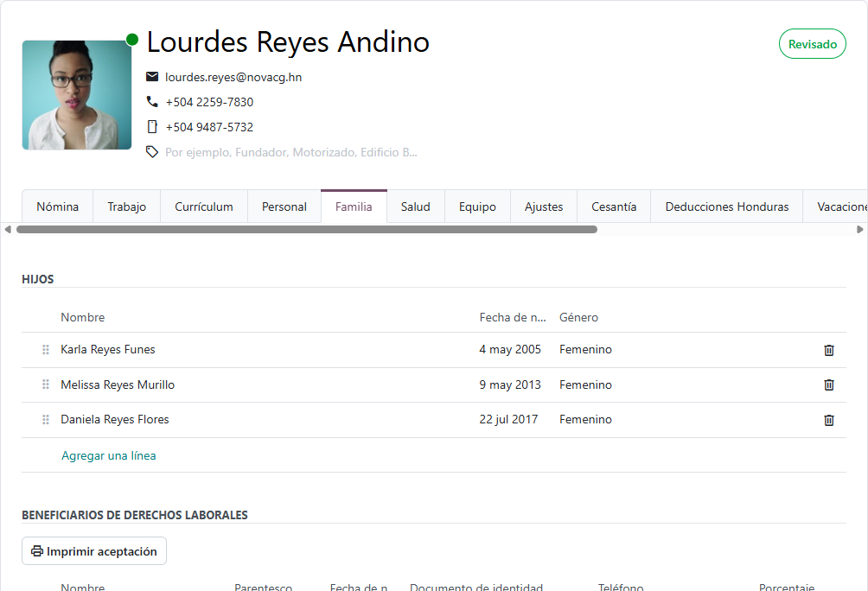This screenshot has width=868, height=591.
Task: Click the Revisado status button
Action: click(812, 44)
